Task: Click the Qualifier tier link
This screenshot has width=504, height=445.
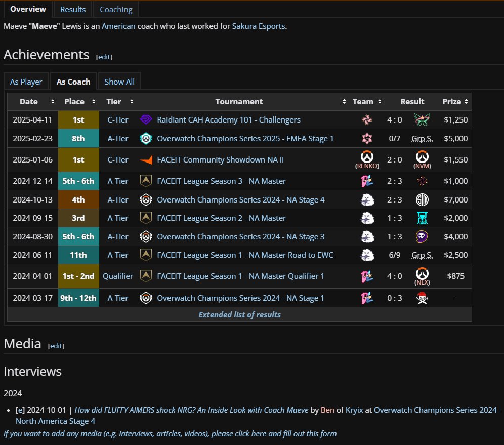Action: tap(117, 276)
